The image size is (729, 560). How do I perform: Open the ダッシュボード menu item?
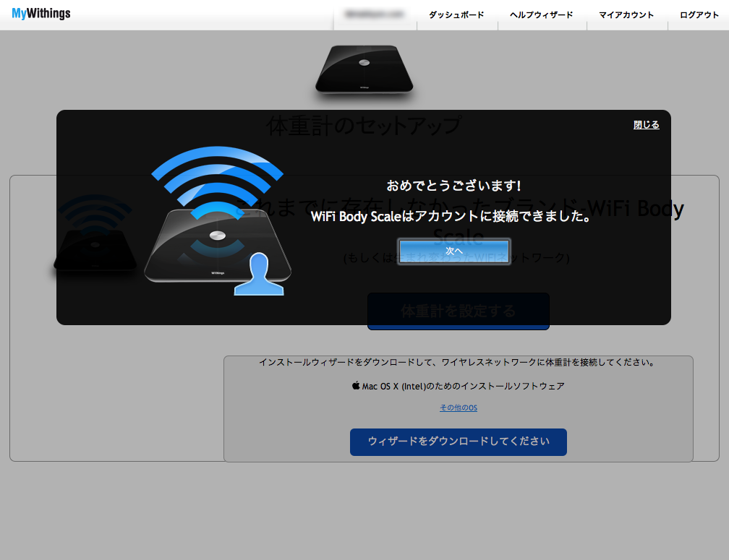456,15
